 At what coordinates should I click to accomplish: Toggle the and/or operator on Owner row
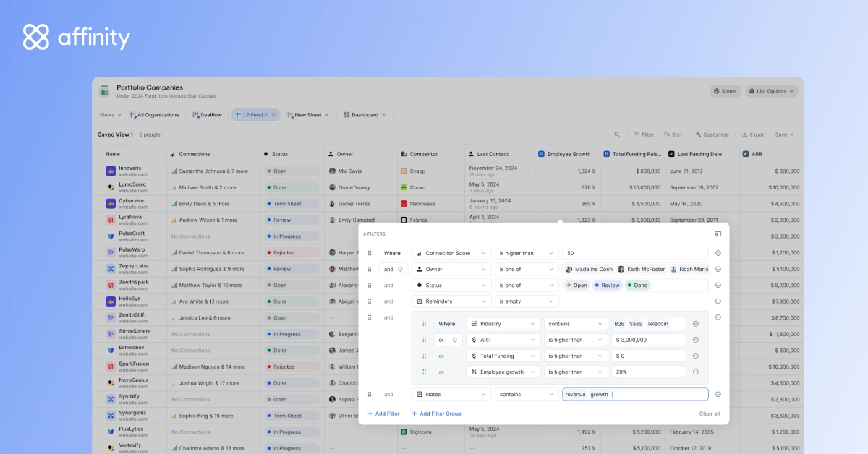[x=393, y=269]
